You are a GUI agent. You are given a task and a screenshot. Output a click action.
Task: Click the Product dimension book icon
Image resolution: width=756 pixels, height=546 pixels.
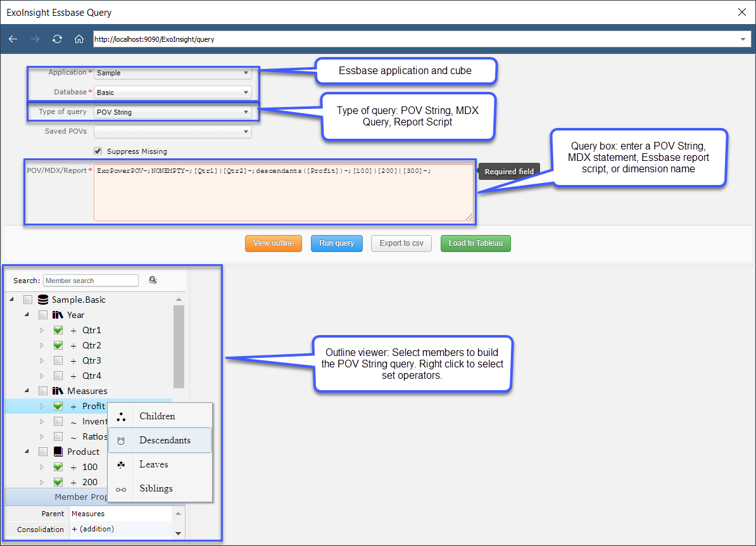pyautogui.click(x=58, y=452)
